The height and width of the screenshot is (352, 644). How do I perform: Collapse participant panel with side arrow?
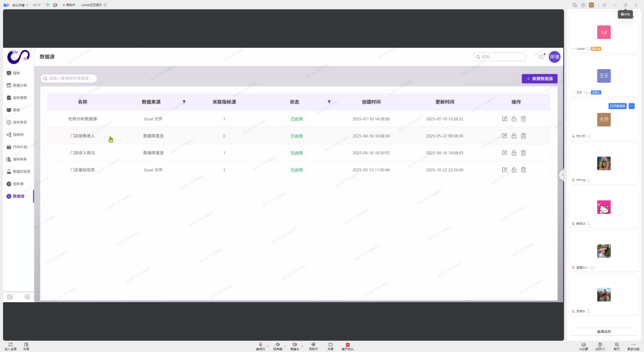pos(562,175)
